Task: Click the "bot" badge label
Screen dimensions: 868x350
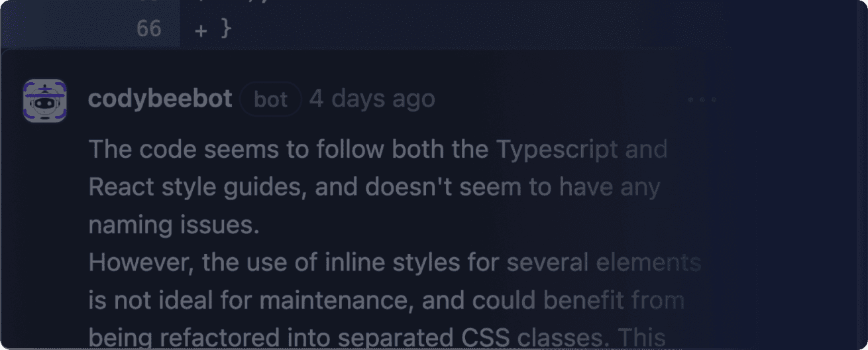Action: click(x=270, y=99)
